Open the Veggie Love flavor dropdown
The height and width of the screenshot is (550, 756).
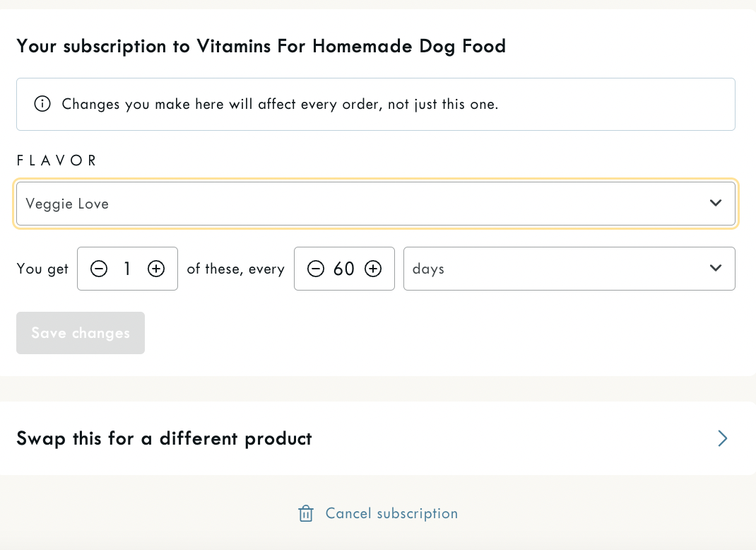tap(353, 204)
